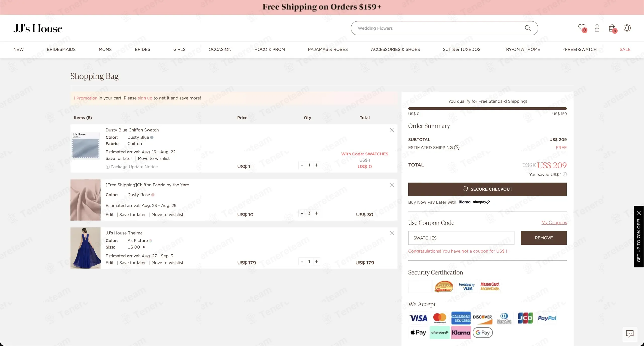Open the TRY-ON AT HOME menu
The image size is (644, 346).
522,49
